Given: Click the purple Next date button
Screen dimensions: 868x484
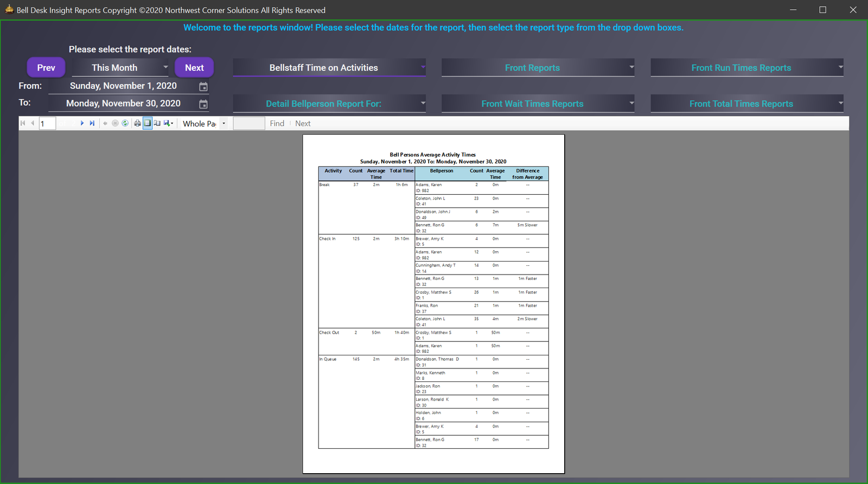Looking at the screenshot, I should pyautogui.click(x=194, y=68).
